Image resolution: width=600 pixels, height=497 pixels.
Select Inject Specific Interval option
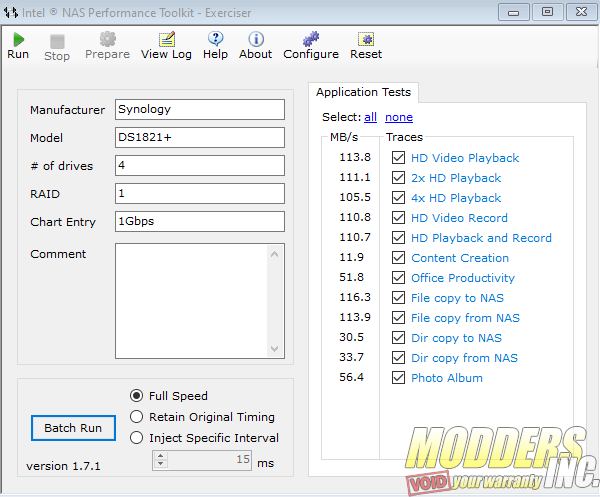137,438
